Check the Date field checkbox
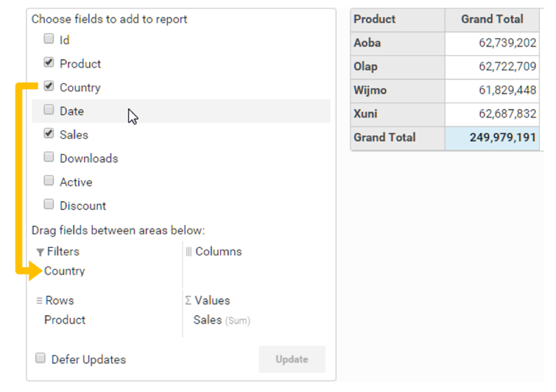This screenshot has height=392, width=556. point(49,110)
